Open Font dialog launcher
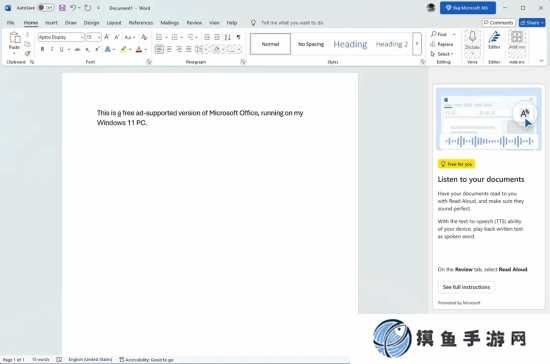This screenshot has height=364, width=550. [x=149, y=62]
